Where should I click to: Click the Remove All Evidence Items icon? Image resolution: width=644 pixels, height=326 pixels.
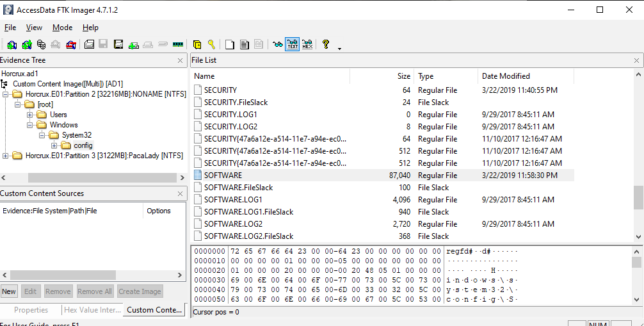click(71, 44)
